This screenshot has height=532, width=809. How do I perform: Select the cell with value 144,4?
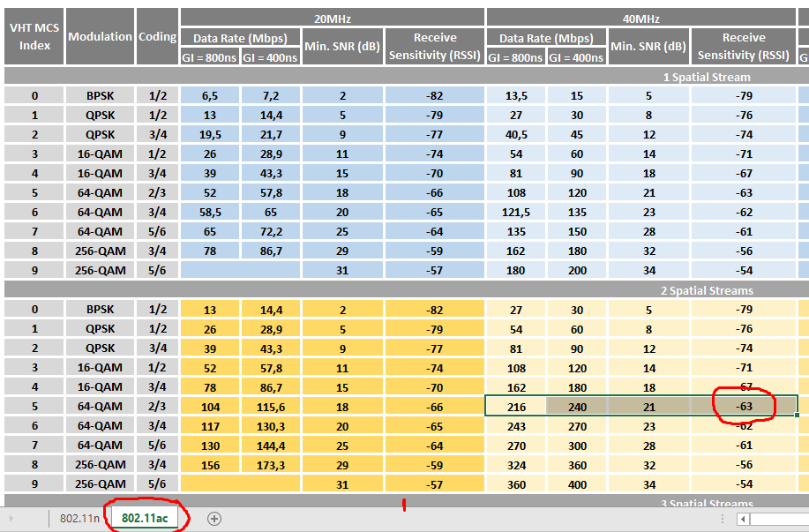pyautogui.click(x=270, y=446)
